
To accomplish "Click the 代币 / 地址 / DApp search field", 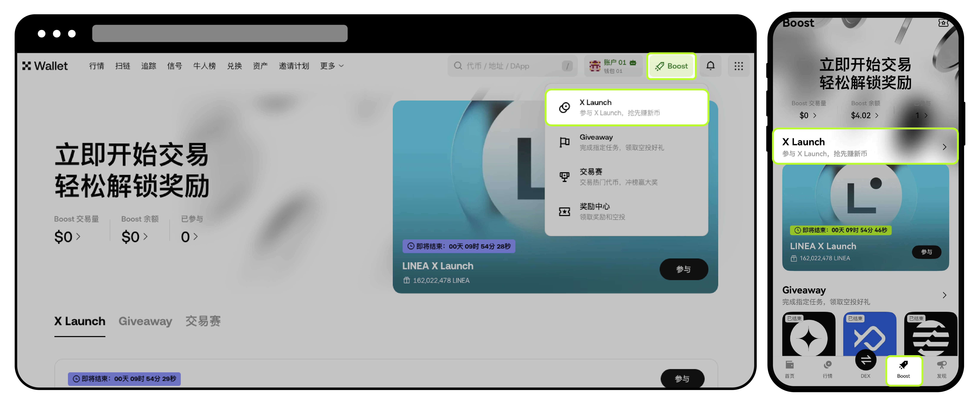I will pyautogui.click(x=512, y=66).
